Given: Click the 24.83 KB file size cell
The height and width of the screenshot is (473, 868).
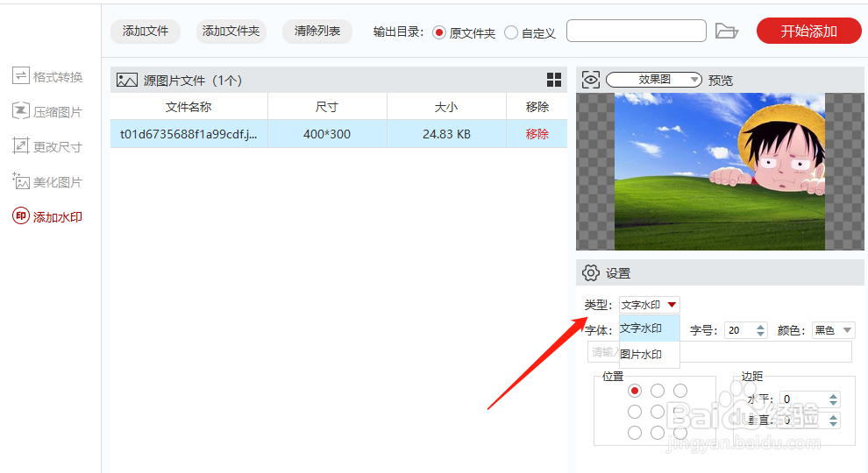Looking at the screenshot, I should coord(446,134).
